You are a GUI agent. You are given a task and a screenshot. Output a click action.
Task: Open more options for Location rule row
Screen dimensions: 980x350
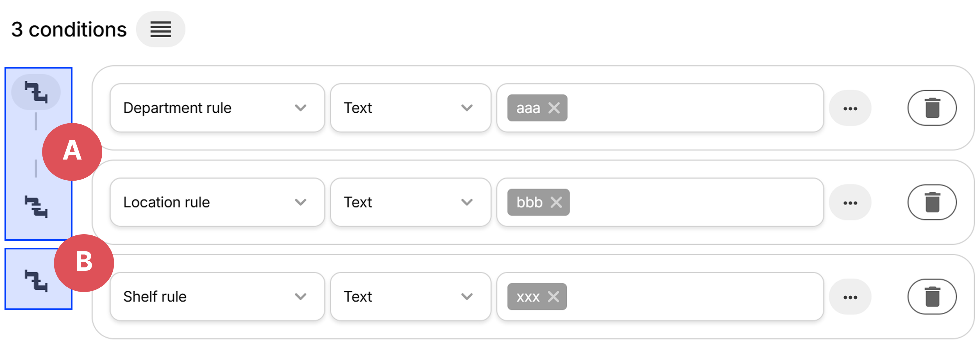(850, 203)
